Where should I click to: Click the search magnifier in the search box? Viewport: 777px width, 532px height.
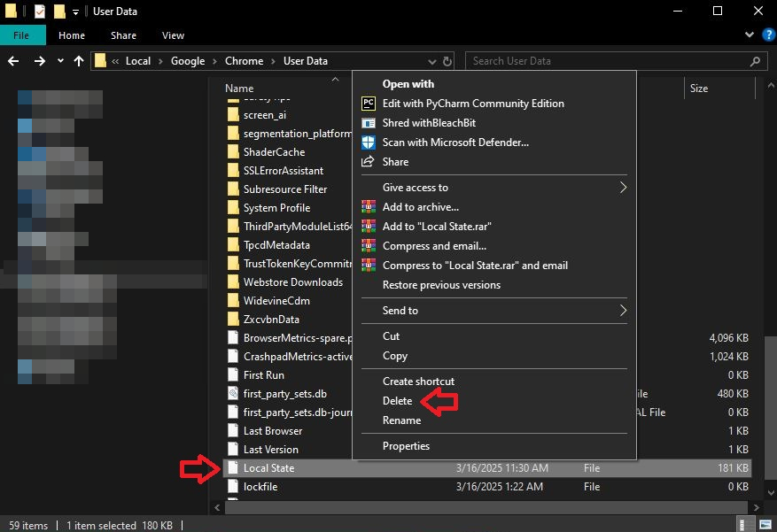[755, 60]
